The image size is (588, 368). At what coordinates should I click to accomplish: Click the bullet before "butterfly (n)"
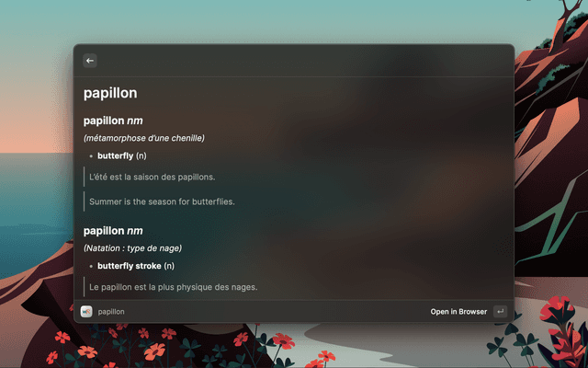91,155
